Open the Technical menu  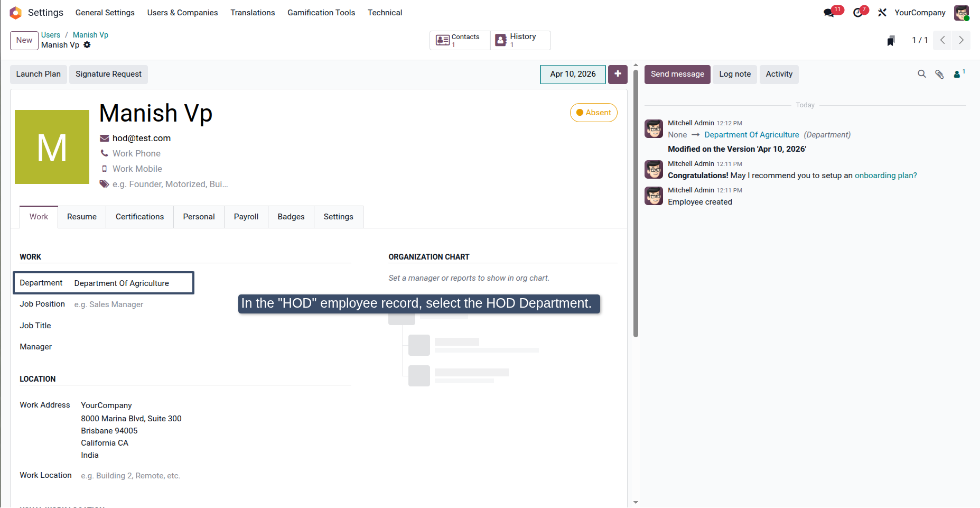[385, 13]
